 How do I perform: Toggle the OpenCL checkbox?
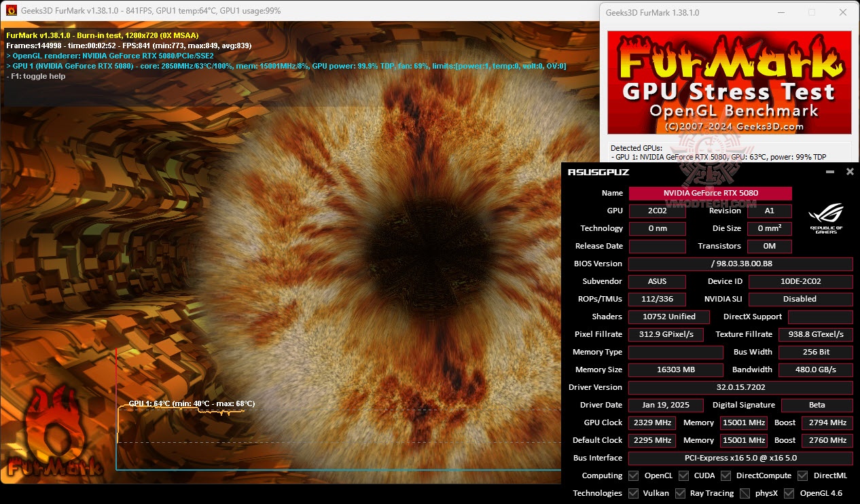[633, 475]
